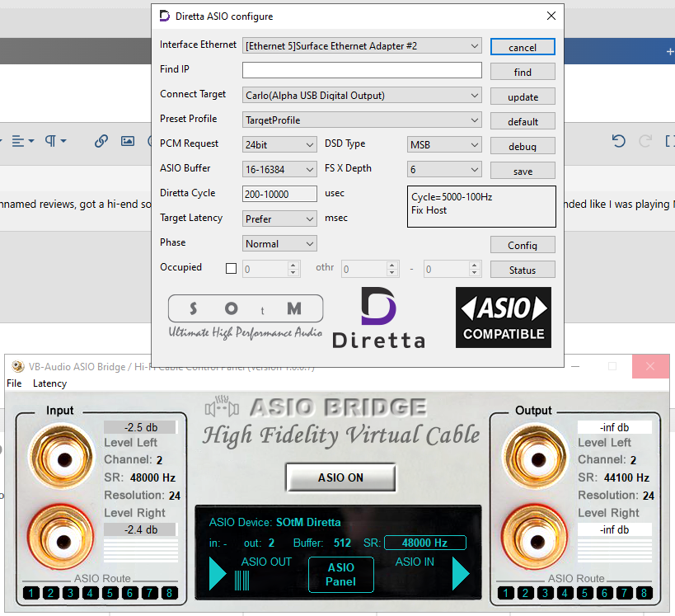The image size is (675, 616).
Task: Open the ASIO Panel button
Action: 341,574
